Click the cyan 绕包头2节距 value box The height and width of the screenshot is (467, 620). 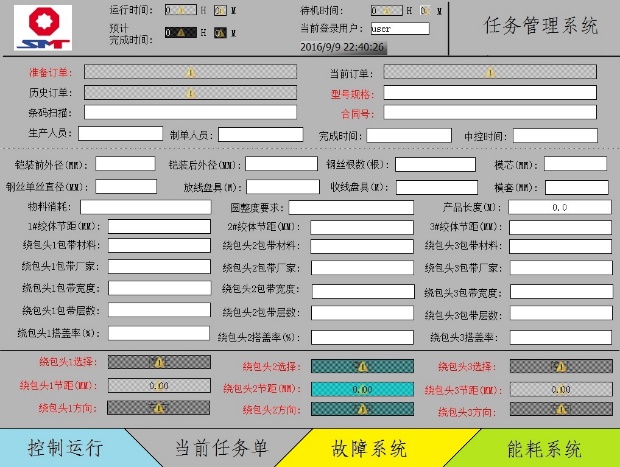(x=362, y=389)
